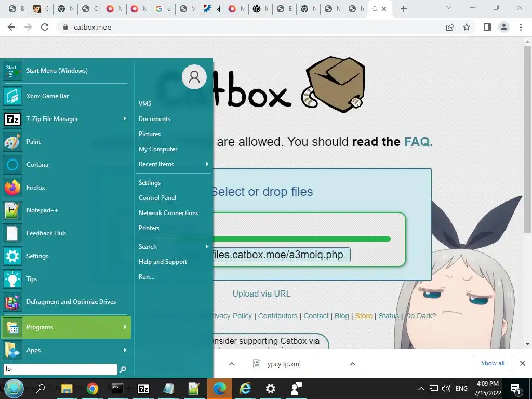The height and width of the screenshot is (399, 532).
Task: Open Network Connections entry
Action: pos(168,212)
